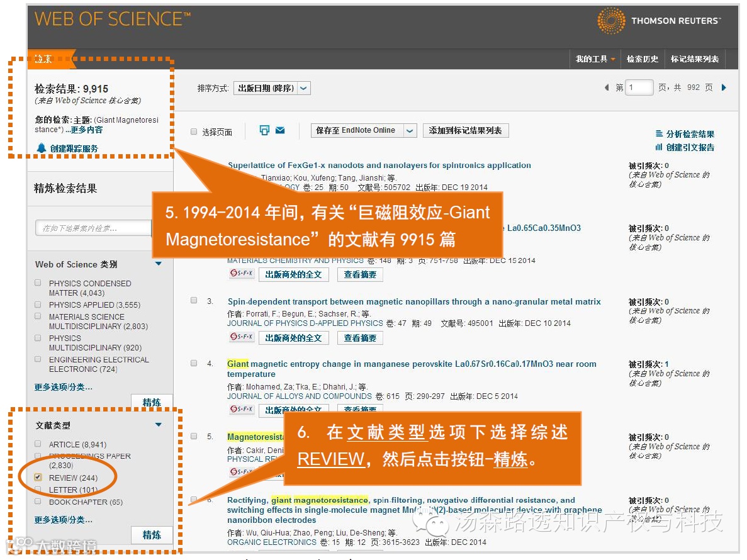Click 查看摘要 for result 3

click(x=360, y=338)
